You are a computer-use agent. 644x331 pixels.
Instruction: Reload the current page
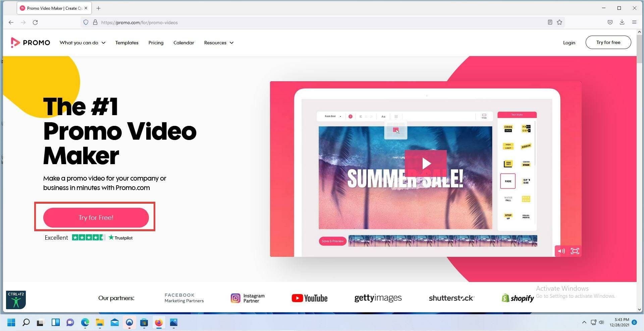(35, 22)
